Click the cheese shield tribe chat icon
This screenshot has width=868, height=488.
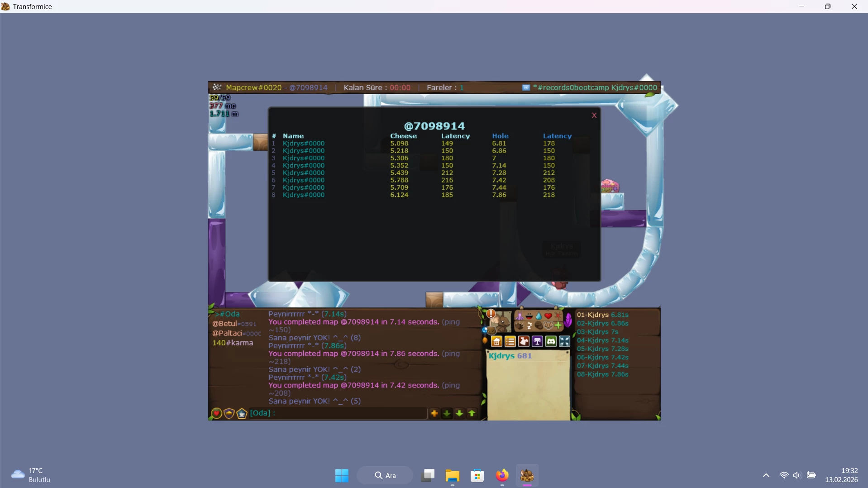point(229,413)
